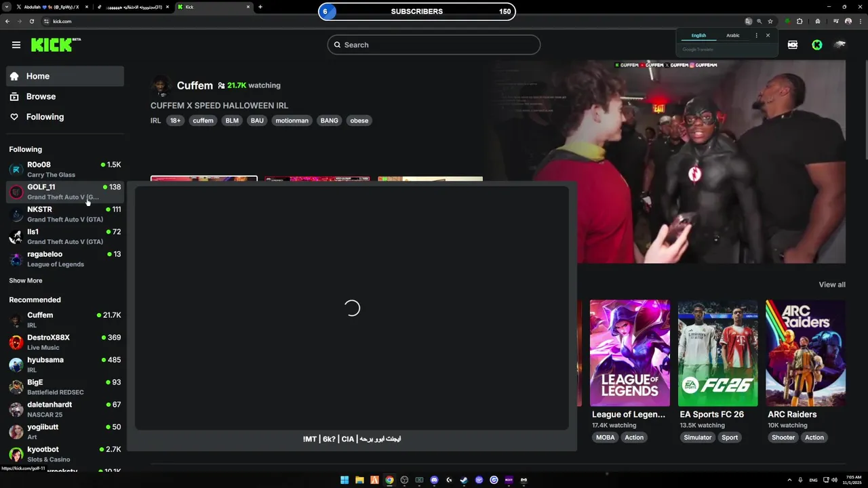Open Google Translate popup more options
Image resolution: width=868 pixels, height=488 pixels.
click(x=756, y=35)
